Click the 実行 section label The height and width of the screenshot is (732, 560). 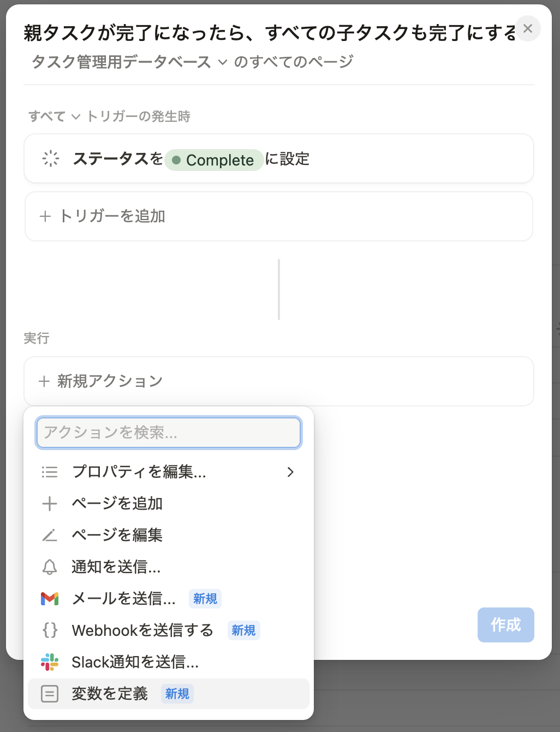(x=37, y=338)
